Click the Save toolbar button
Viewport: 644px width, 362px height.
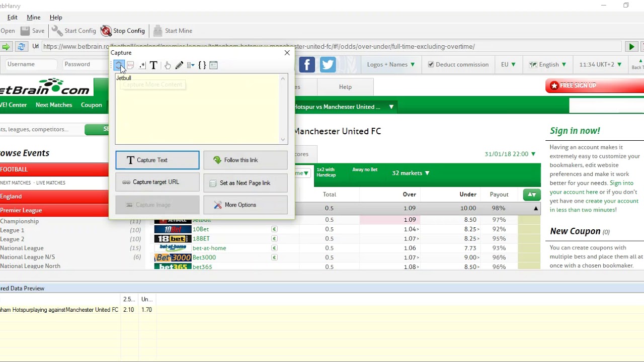click(x=33, y=31)
